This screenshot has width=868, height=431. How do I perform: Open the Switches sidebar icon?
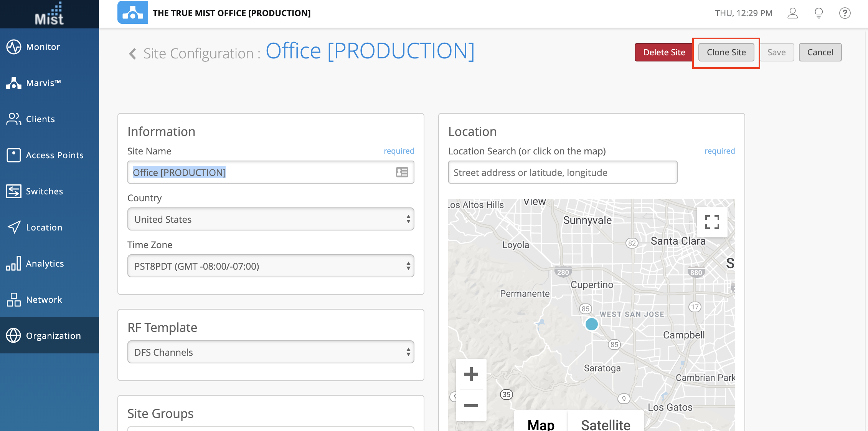coord(14,191)
